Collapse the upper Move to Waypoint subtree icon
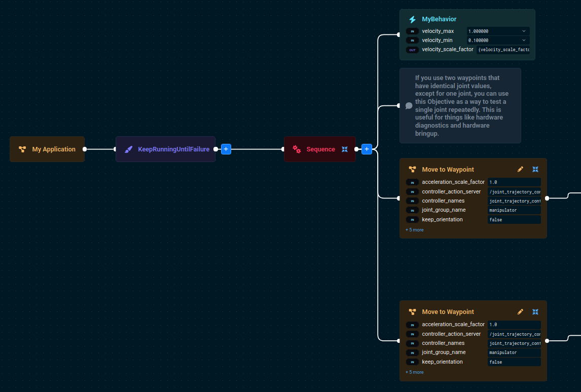Image resolution: width=581 pixels, height=392 pixels. click(x=535, y=169)
